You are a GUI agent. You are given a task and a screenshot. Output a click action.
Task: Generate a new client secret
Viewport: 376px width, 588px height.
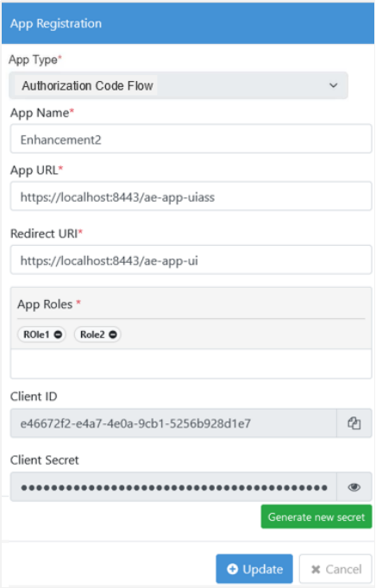click(316, 516)
